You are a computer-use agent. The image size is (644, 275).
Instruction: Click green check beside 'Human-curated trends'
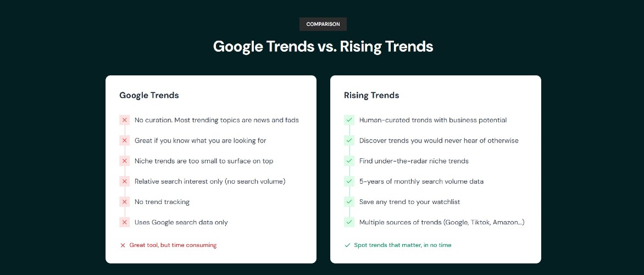pos(349,120)
